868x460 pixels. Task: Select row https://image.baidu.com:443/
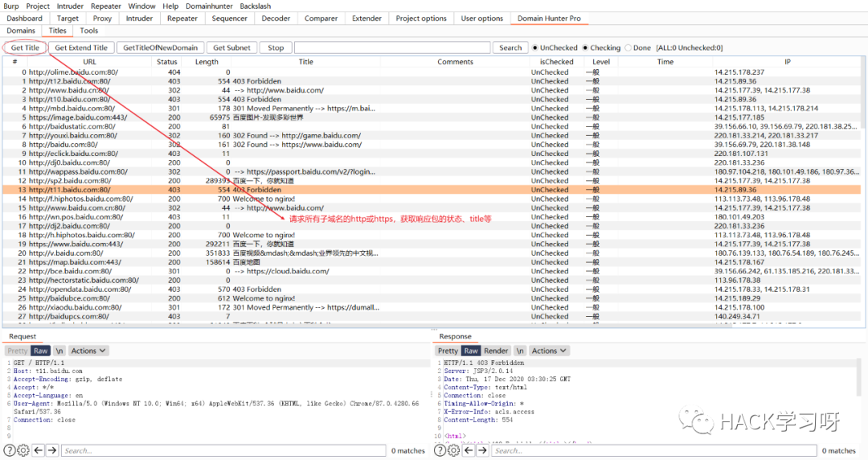click(x=432, y=117)
